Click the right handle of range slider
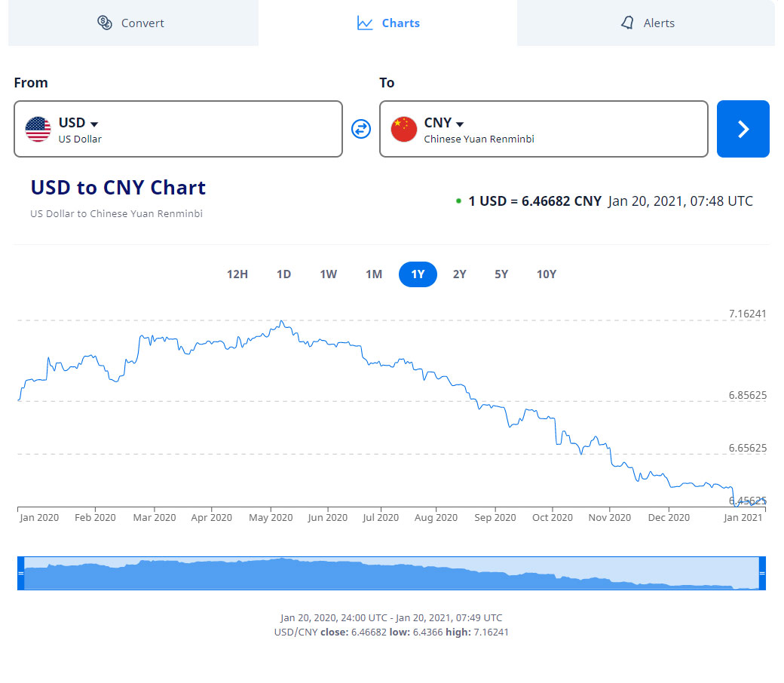Viewport: 784px width, 683px height. point(762,574)
